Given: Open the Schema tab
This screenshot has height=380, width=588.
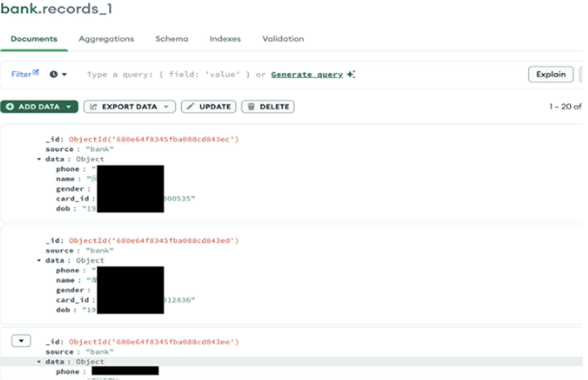Looking at the screenshot, I should (x=172, y=39).
